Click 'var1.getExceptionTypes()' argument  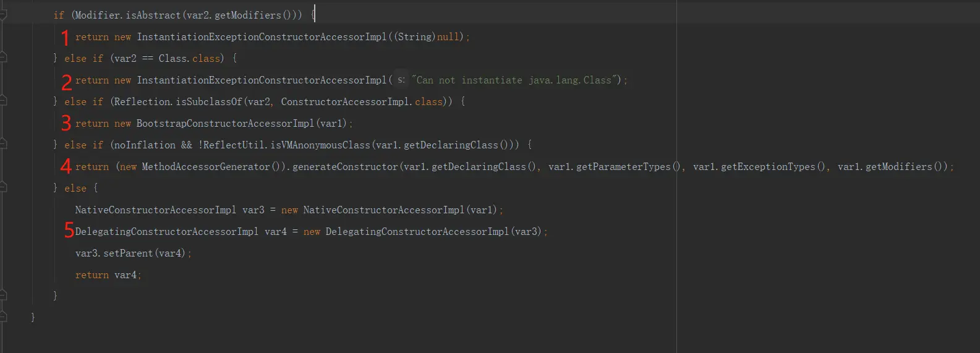[x=759, y=167]
